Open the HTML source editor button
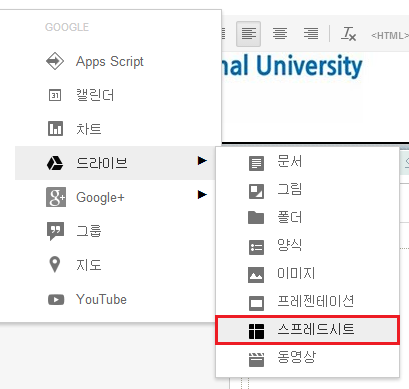 [x=390, y=35]
